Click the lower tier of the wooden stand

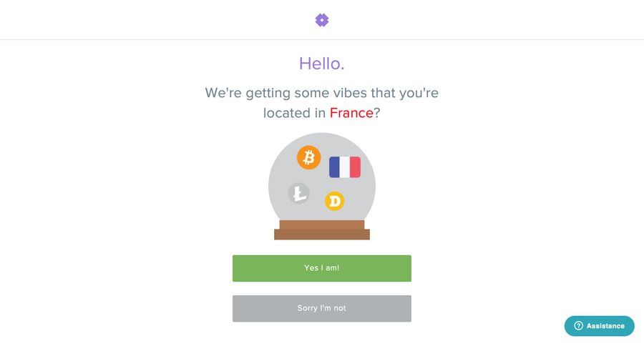[x=322, y=234]
